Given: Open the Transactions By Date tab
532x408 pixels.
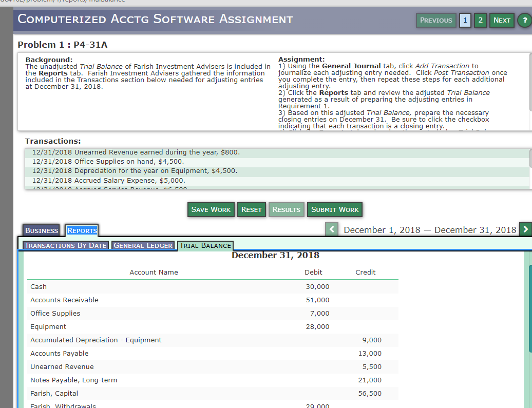Looking at the screenshot, I should (65, 245).
